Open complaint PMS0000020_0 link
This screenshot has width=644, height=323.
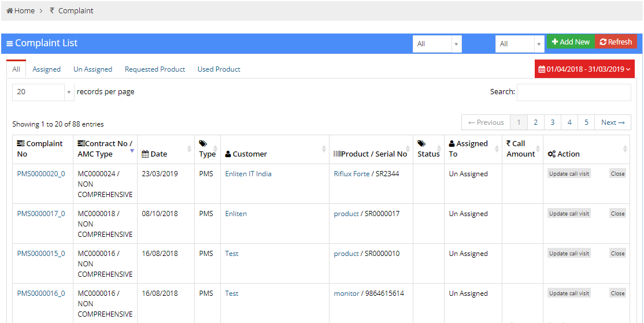click(x=41, y=174)
